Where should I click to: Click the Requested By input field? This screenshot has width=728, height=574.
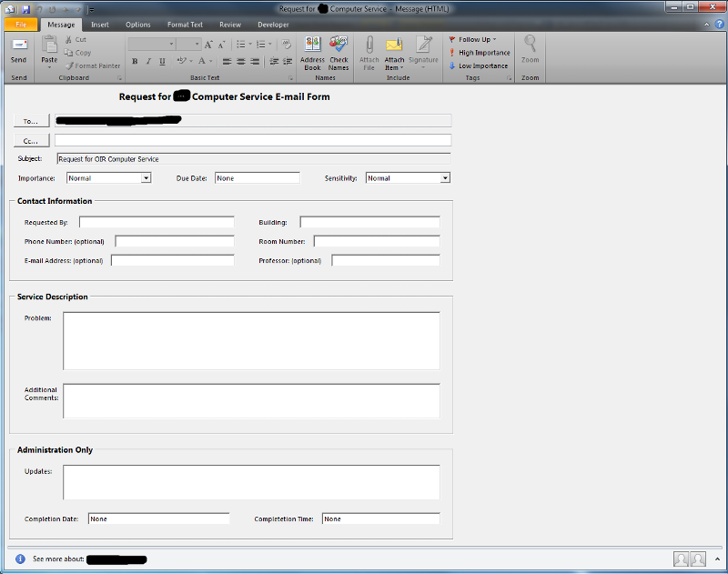(157, 222)
